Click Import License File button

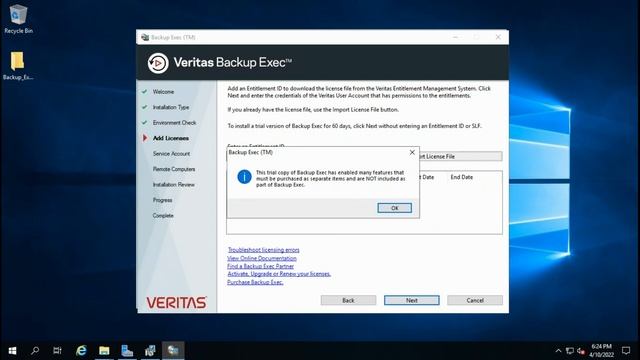tap(460, 156)
